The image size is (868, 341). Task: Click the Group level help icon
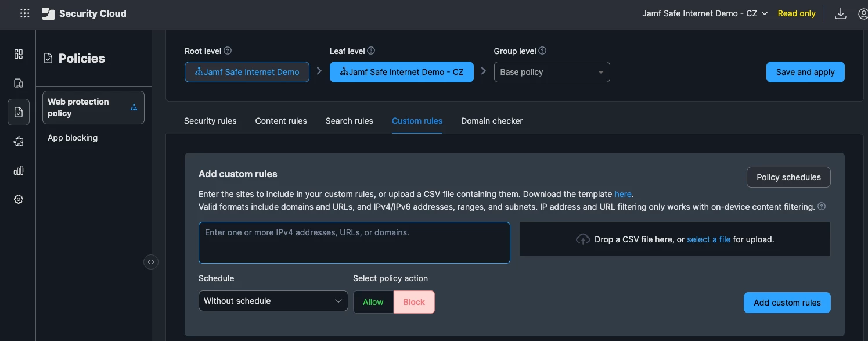click(542, 51)
